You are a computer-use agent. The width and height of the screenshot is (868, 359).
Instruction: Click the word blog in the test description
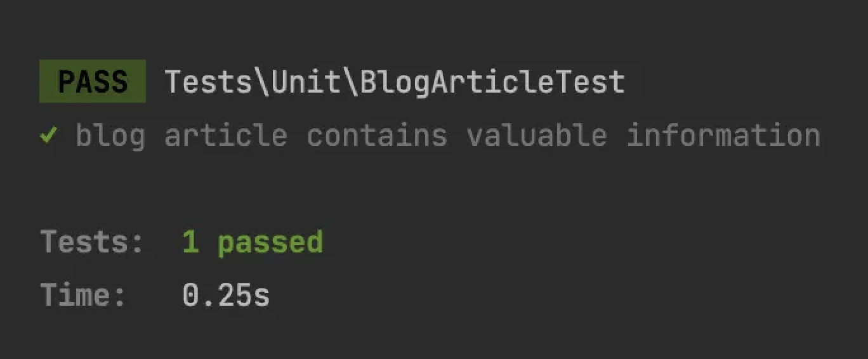tap(110, 136)
